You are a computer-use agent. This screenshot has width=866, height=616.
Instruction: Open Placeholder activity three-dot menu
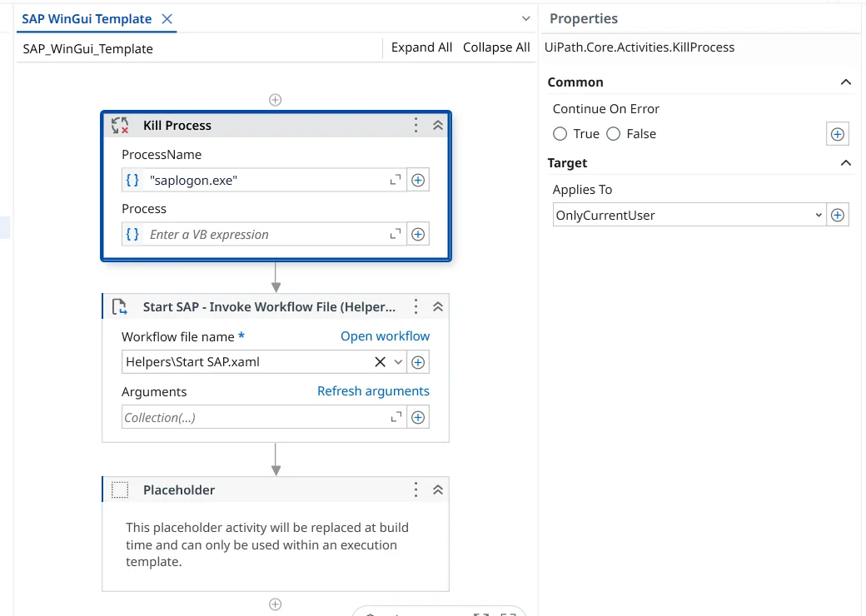pos(416,489)
